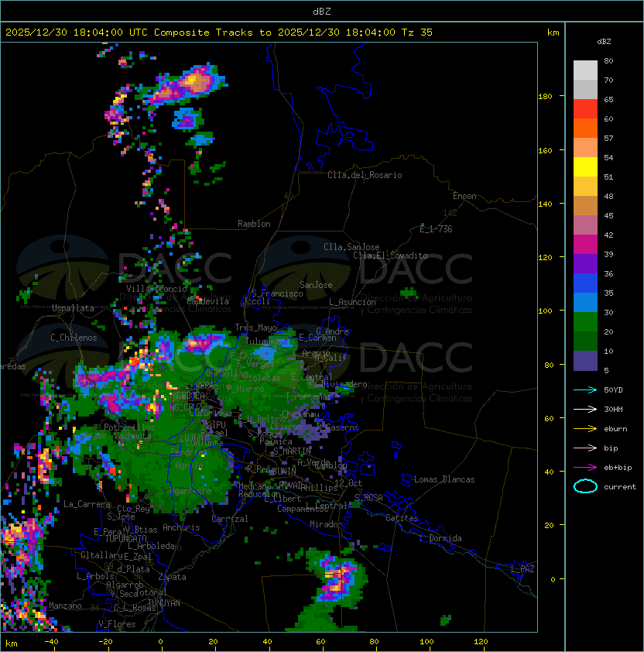Select the red 60-65 dBZ swatch
The height and width of the screenshot is (652, 644).
point(585,109)
